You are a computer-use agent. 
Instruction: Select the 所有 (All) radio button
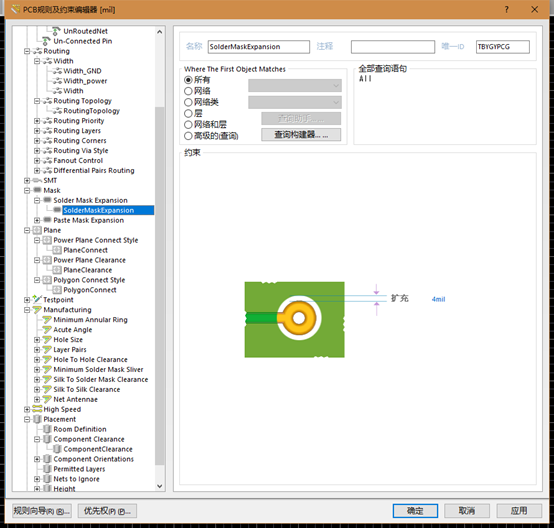[188, 80]
